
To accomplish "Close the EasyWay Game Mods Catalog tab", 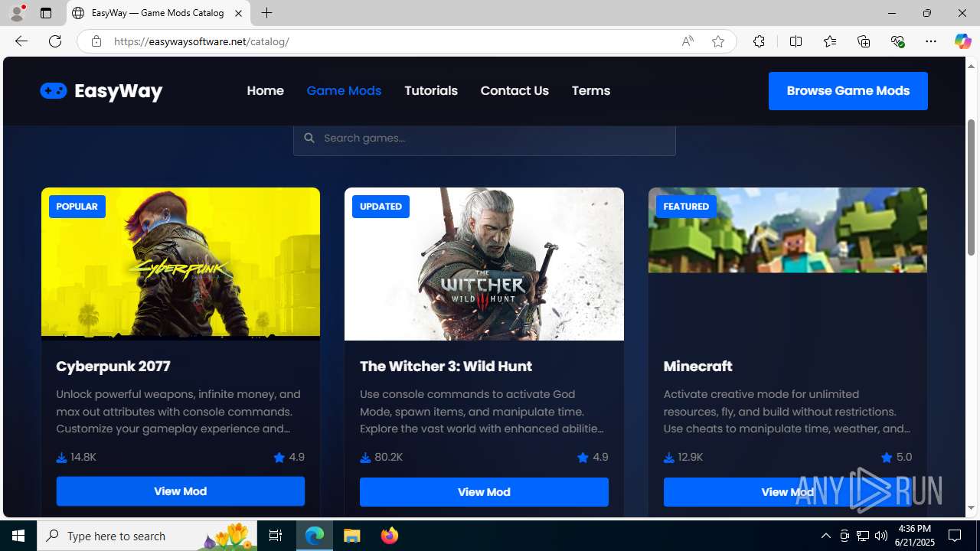I will pos(238,13).
